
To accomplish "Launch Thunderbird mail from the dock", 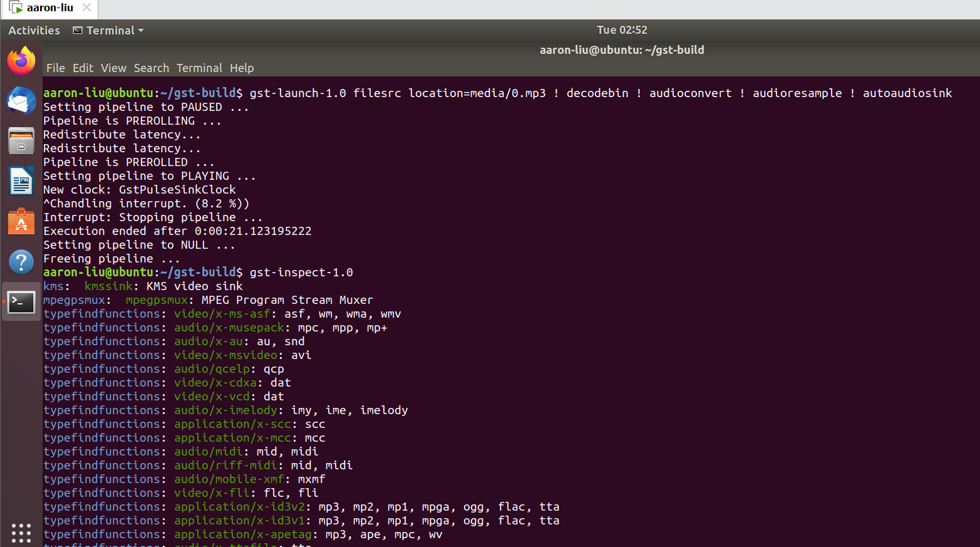I will pos(21,101).
